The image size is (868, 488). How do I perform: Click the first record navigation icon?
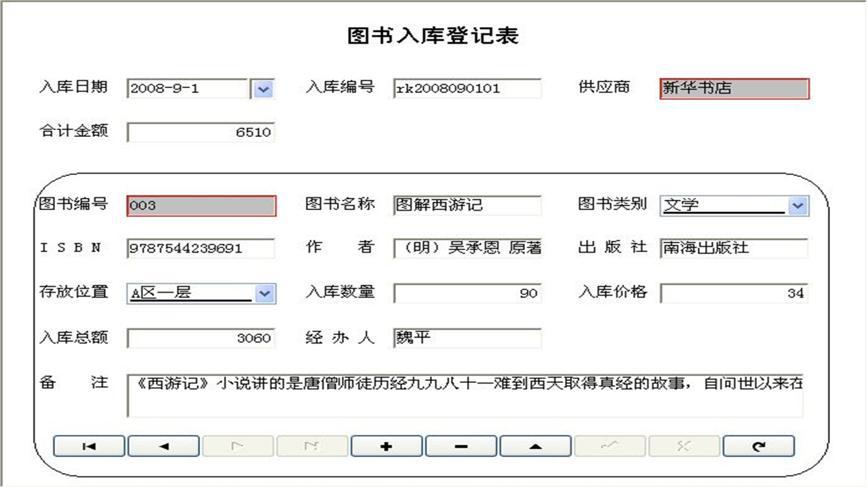pos(89,446)
